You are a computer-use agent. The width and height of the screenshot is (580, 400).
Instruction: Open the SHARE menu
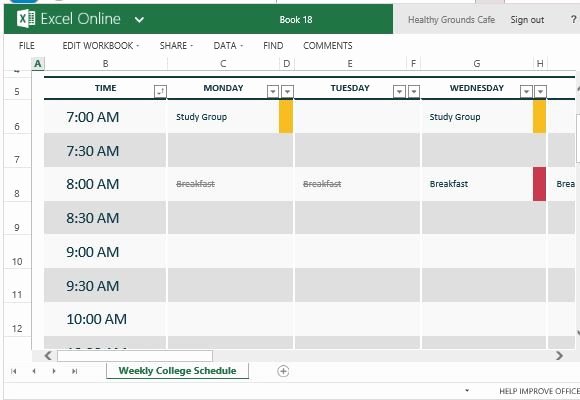point(176,46)
